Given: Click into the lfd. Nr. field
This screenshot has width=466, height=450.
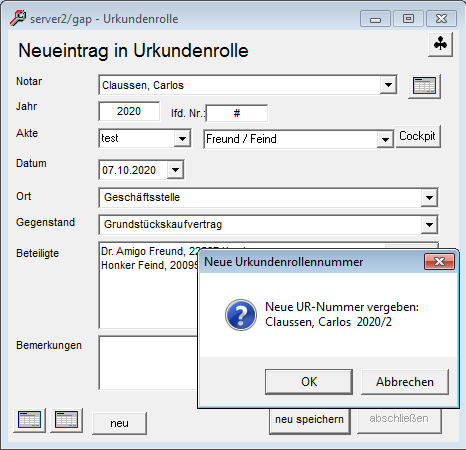Looking at the screenshot, I should [237, 113].
